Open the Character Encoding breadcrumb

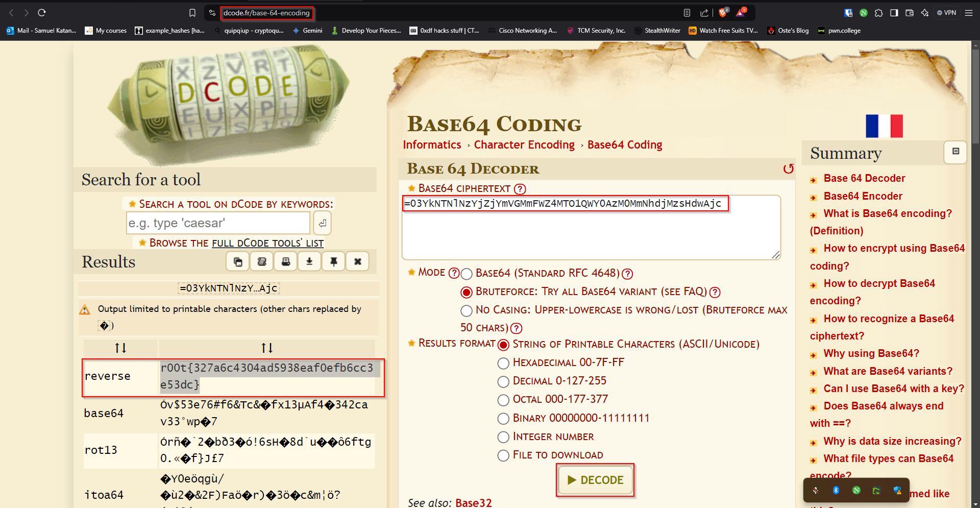tap(524, 145)
